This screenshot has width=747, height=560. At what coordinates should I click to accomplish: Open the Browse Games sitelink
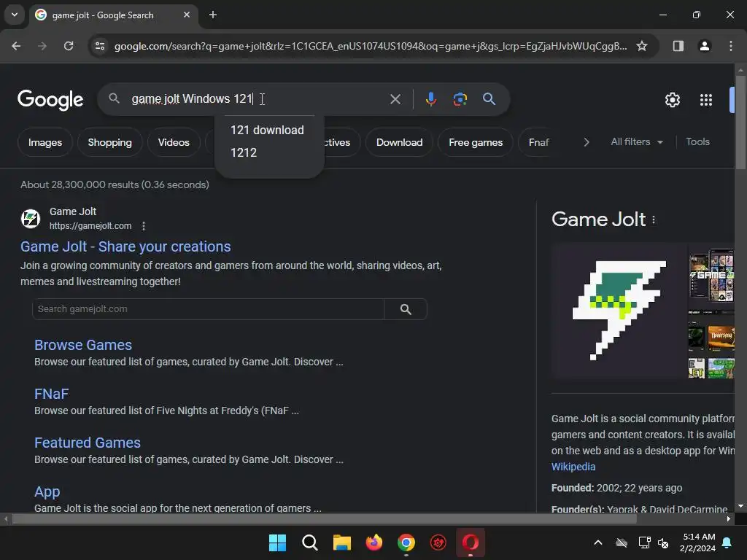83,345
